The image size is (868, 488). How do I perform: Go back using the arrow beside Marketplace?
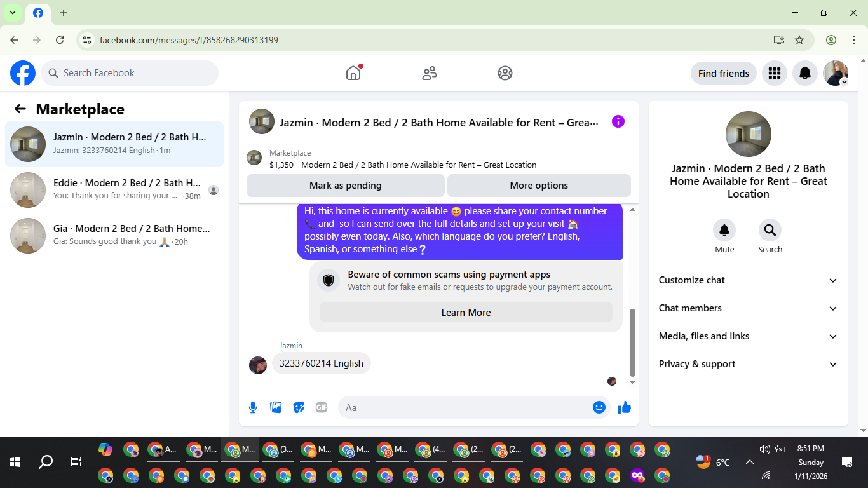click(x=20, y=109)
